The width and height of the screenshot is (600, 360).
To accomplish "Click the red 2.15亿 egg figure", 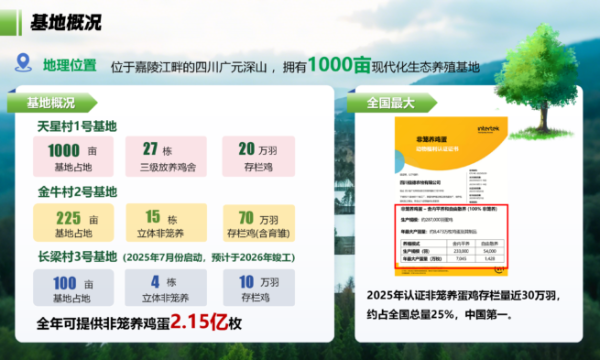I will coord(199,322).
